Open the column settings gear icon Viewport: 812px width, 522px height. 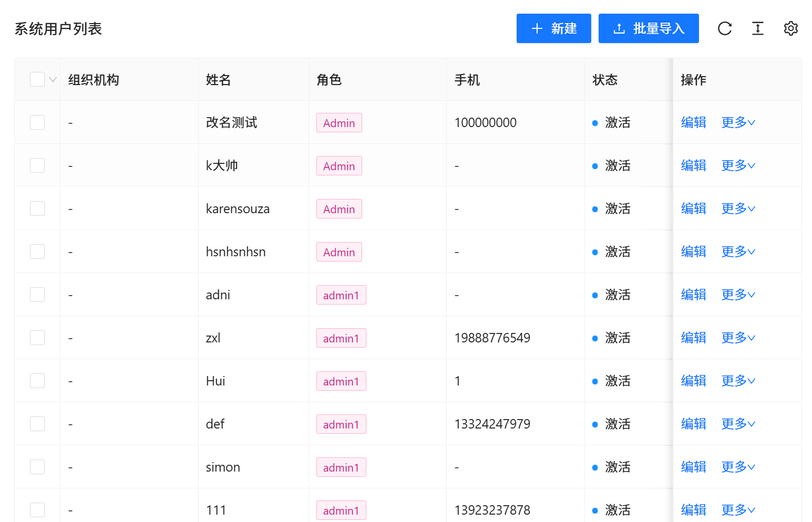[x=791, y=28]
